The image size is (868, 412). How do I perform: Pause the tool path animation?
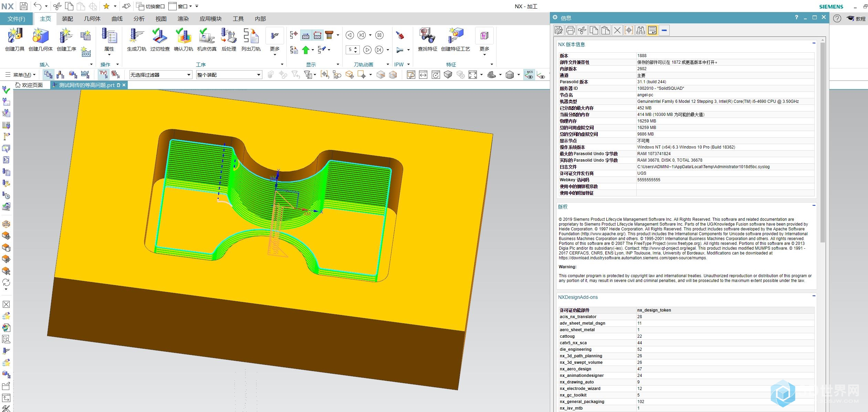tap(379, 35)
